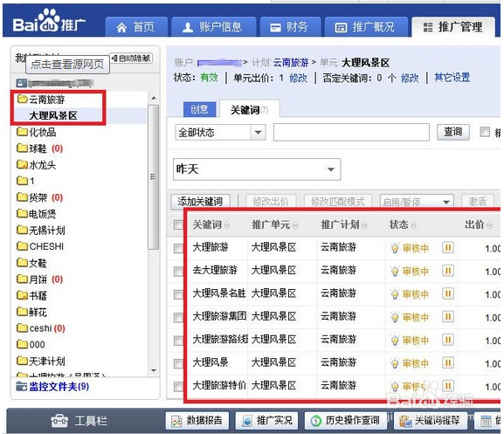Open the 全部状态 status dropdown
504x434 pixels.
pos(220,133)
